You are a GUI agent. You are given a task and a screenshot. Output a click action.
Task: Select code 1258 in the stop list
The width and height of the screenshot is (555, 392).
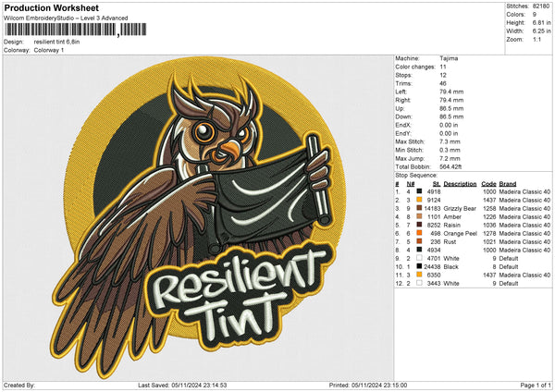489,209
